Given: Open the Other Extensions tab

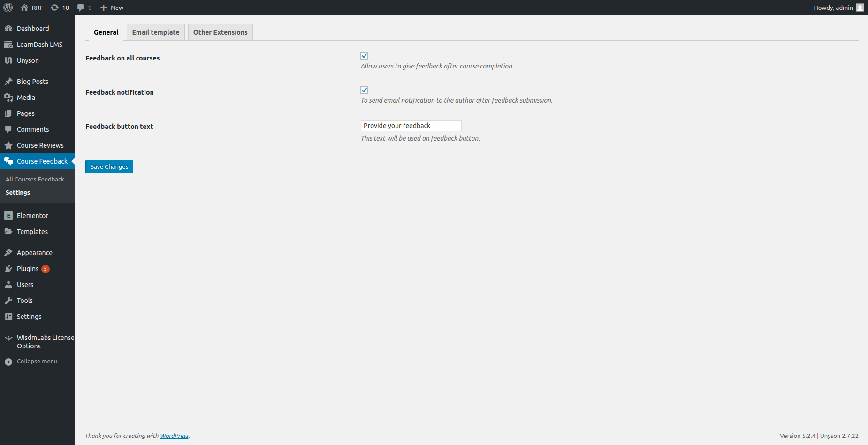Looking at the screenshot, I should pyautogui.click(x=220, y=32).
